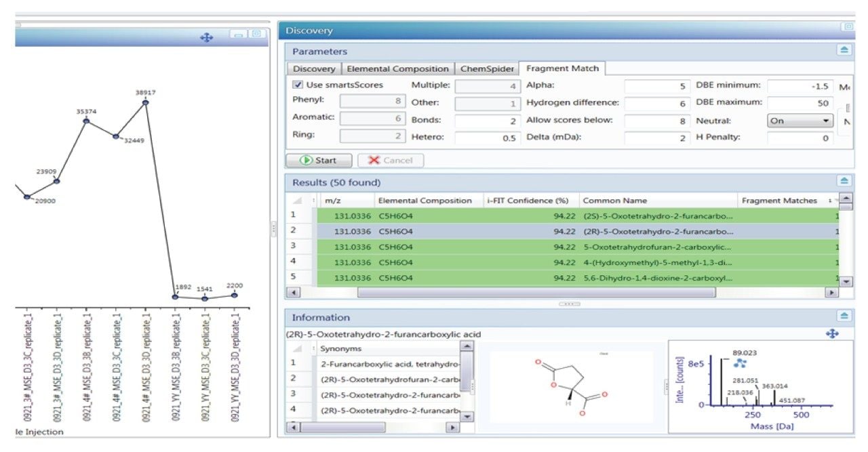The image size is (868, 452).
Task: Click the Synonyms list scroll down arrow
Action: pyautogui.click(x=467, y=416)
